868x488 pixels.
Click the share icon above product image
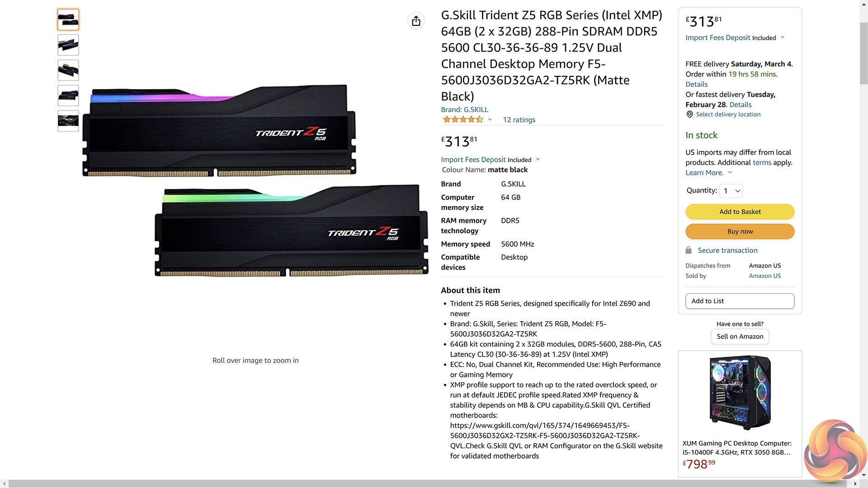416,21
